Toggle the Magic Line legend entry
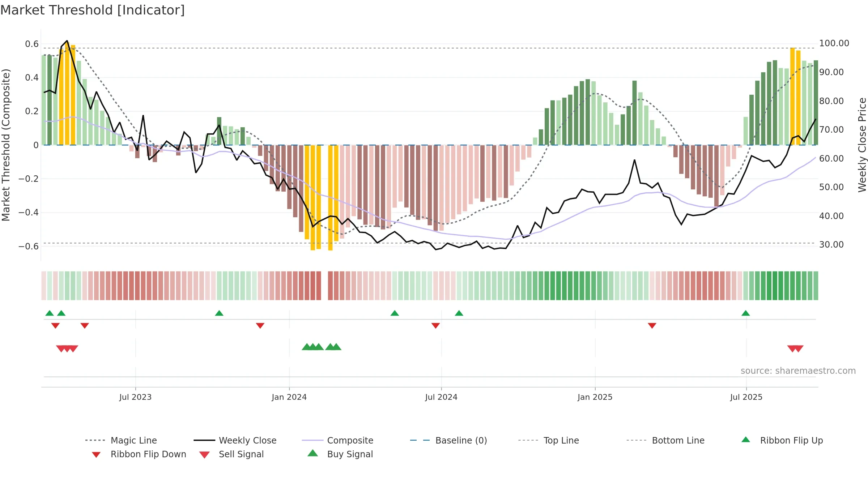 coord(121,440)
